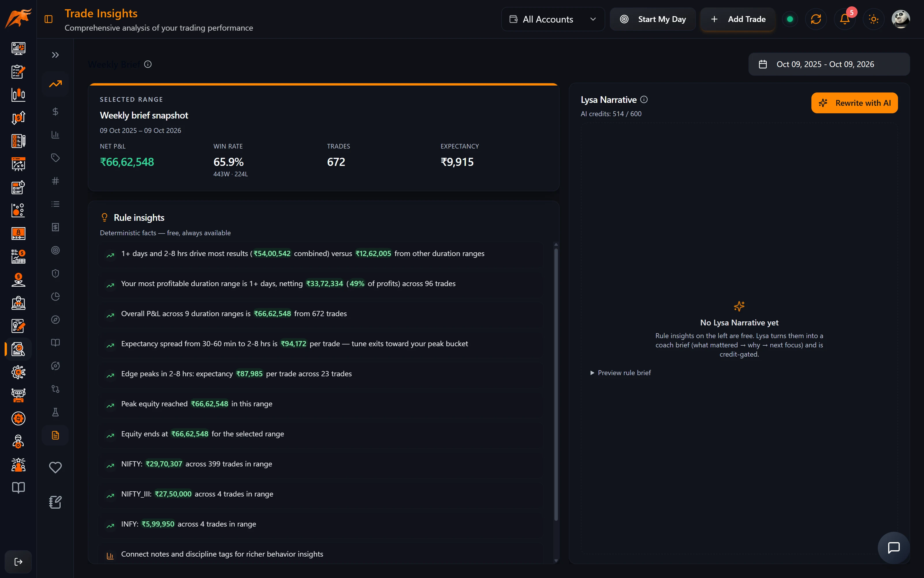Open the book icon at main sidebar bottom
Viewport: 924px width, 578px height.
18,488
